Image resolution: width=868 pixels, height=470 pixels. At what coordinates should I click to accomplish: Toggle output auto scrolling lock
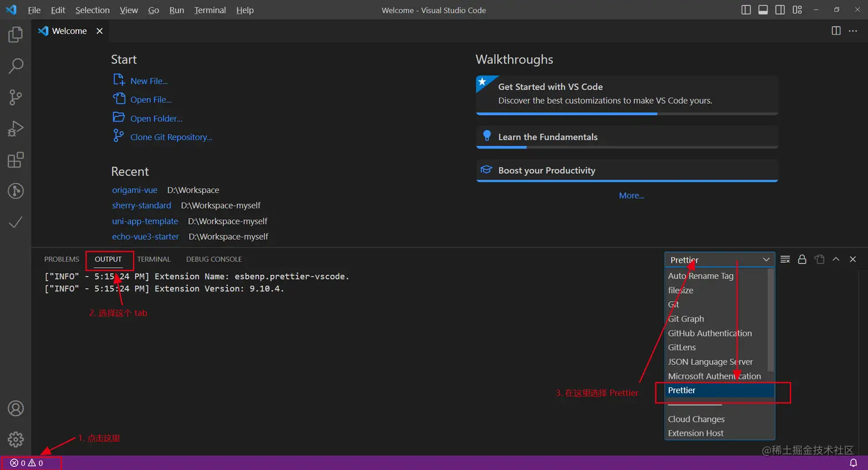pos(802,259)
